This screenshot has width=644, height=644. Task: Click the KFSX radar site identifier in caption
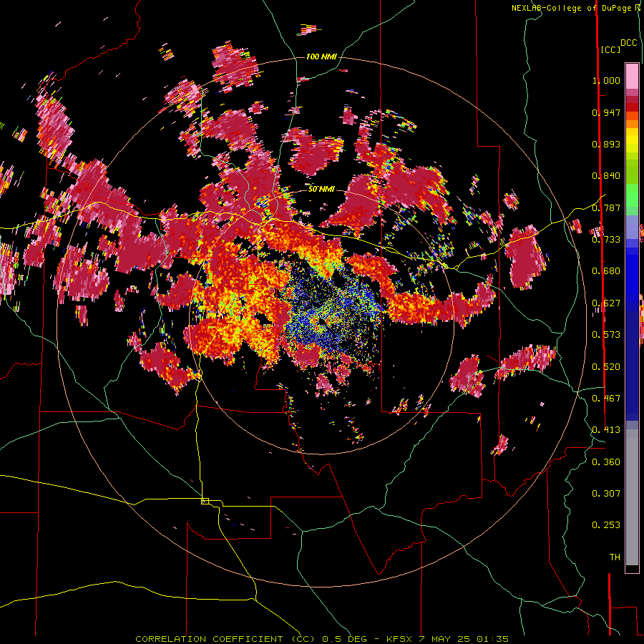tap(401, 639)
